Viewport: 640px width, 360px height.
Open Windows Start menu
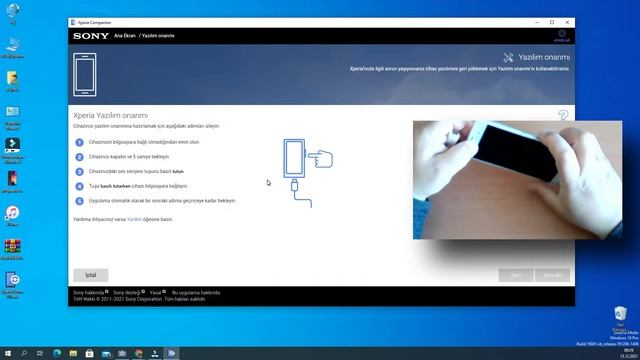coord(8,353)
